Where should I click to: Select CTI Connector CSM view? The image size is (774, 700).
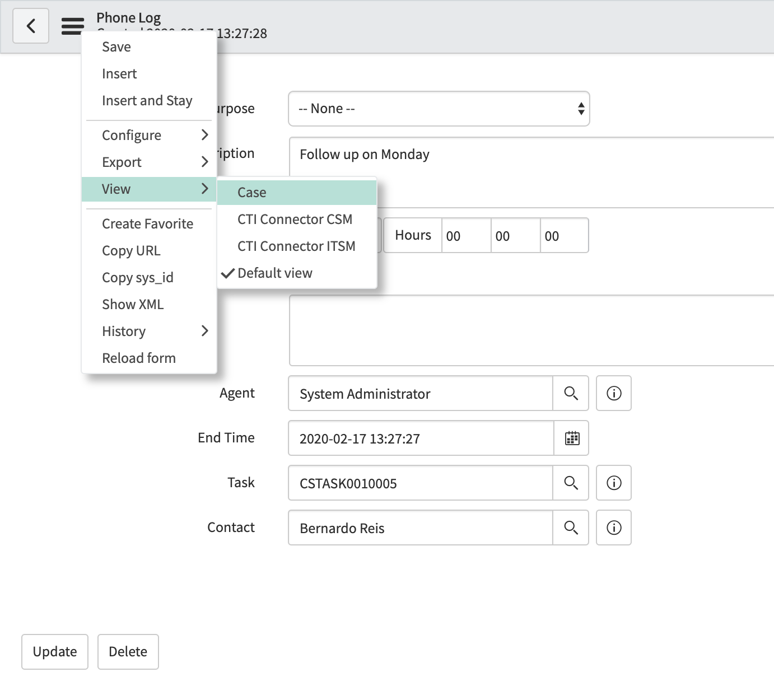295,219
